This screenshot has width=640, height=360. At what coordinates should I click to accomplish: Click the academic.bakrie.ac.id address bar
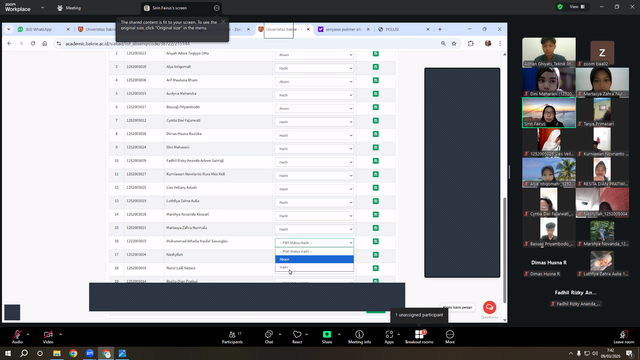coord(245,44)
